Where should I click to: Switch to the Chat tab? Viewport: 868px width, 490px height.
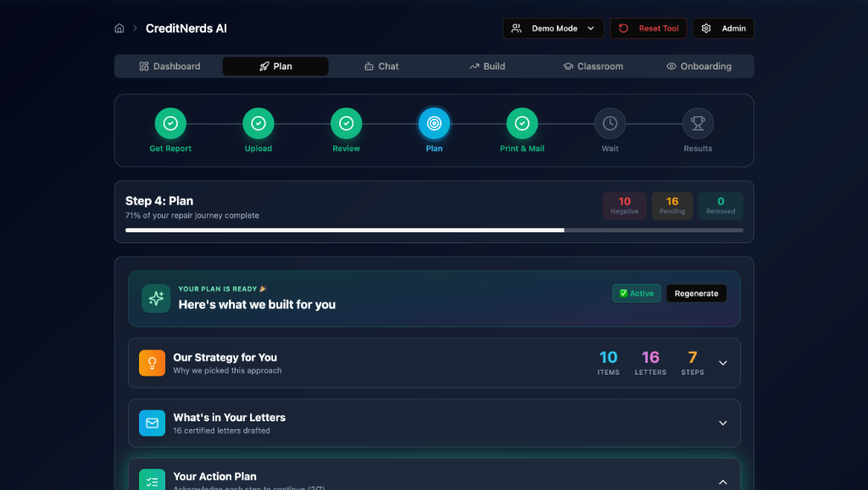coord(381,66)
